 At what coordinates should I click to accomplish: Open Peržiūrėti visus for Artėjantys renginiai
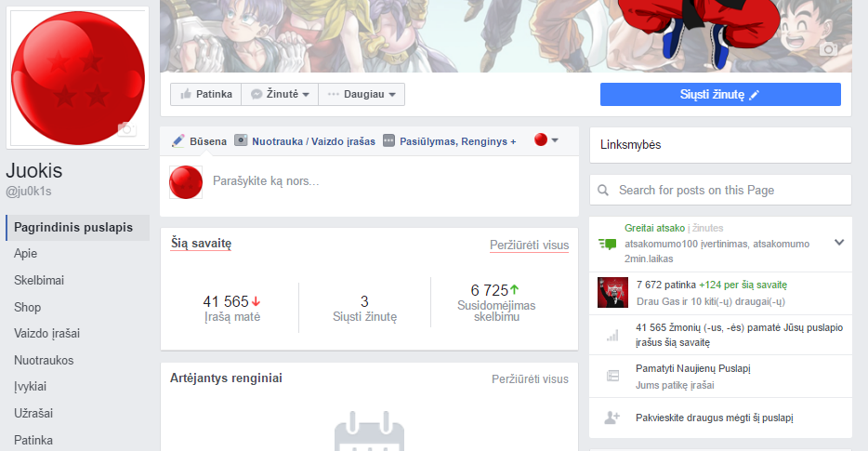(530, 379)
